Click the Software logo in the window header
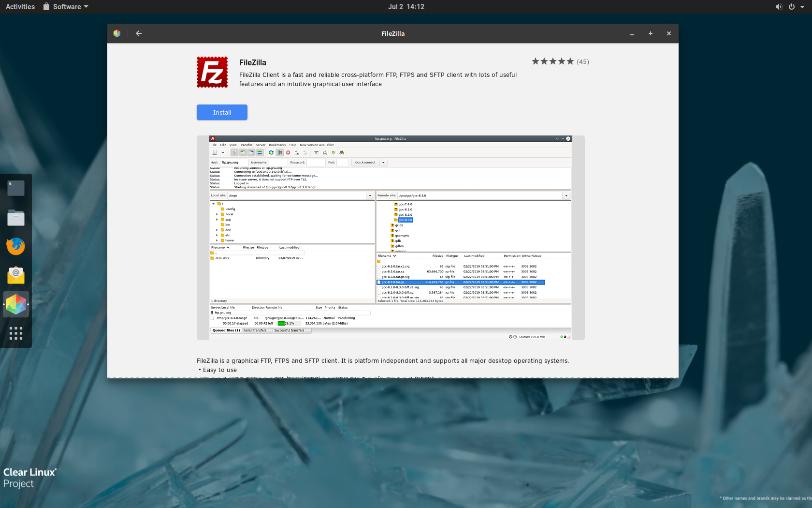Image resolution: width=812 pixels, height=508 pixels. [117, 33]
